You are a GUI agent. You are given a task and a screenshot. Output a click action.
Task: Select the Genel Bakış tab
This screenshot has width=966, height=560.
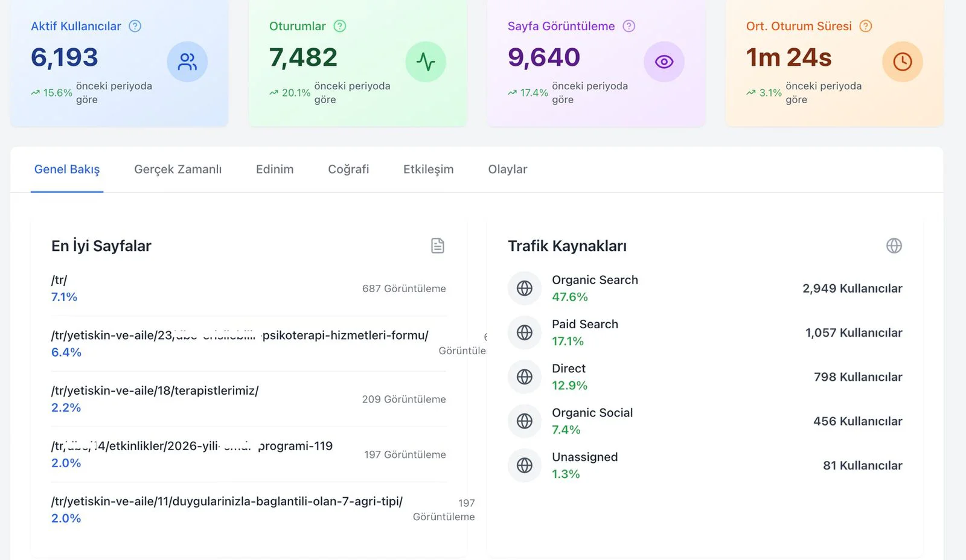tap(67, 170)
